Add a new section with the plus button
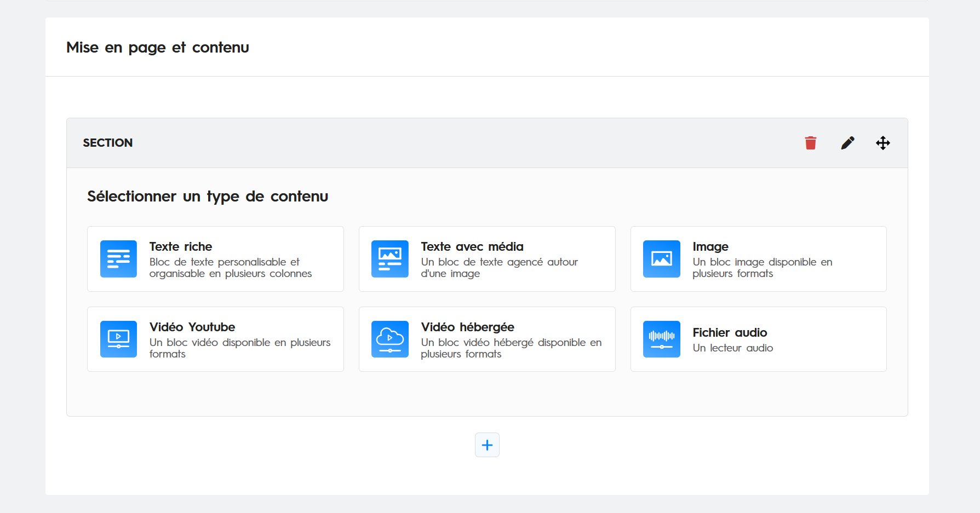This screenshot has height=513, width=980. [487, 445]
